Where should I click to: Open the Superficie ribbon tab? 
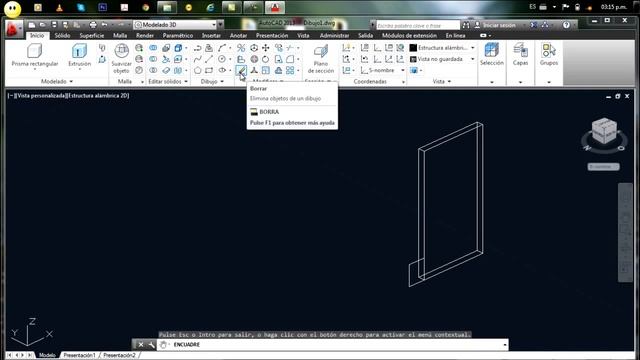coord(92,36)
